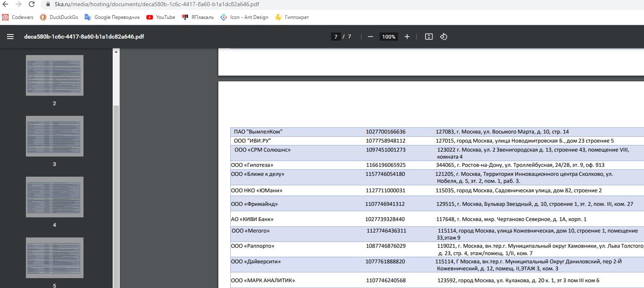
Task: Click the ООО «Дайверсити» cell
Action: tap(256, 262)
